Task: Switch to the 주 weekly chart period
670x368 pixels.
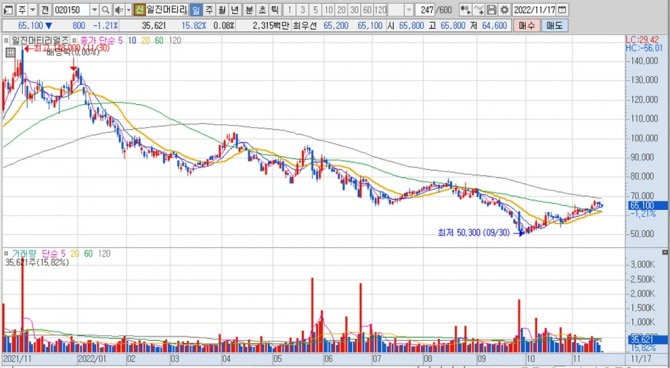Action: pyautogui.click(x=209, y=10)
